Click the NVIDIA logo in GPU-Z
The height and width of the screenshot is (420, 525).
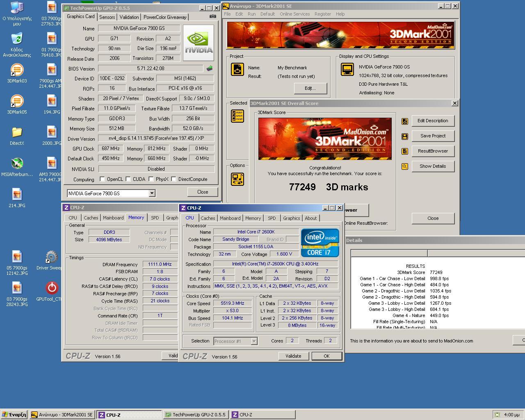199,43
